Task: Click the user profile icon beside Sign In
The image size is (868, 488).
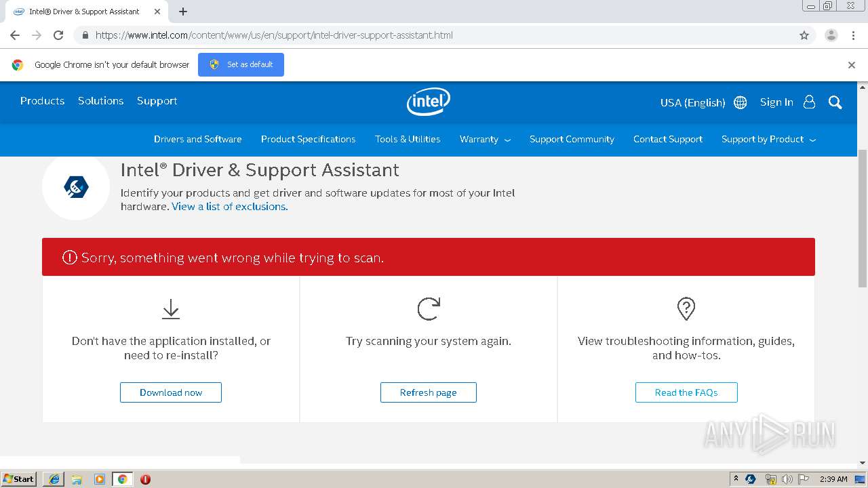Action: tap(809, 102)
